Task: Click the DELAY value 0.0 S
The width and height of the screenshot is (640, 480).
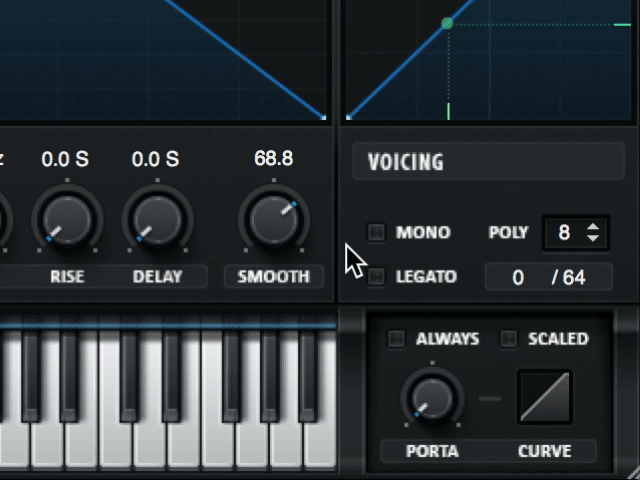Action: (x=156, y=159)
